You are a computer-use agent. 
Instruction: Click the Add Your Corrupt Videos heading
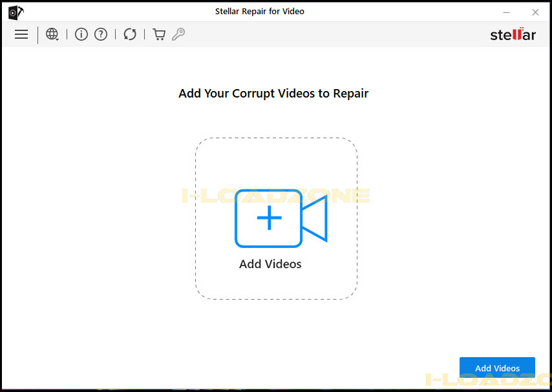[x=273, y=94]
